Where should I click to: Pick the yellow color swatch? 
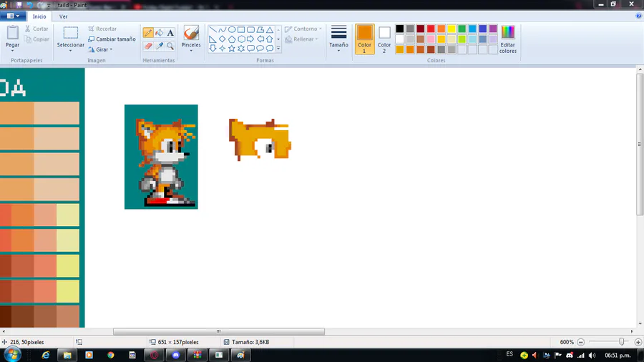coord(452,29)
